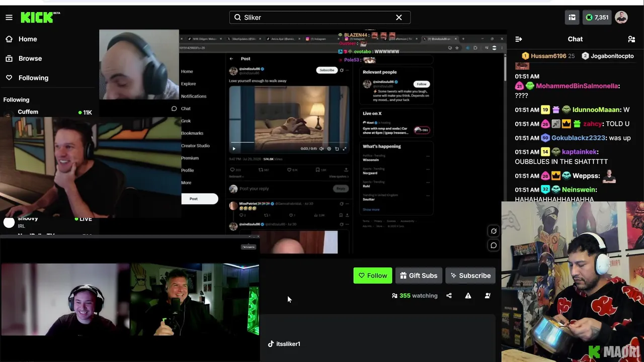644x362 pixels.
Task: Click the retweet icon on the tweet
Action: [x=261, y=170]
